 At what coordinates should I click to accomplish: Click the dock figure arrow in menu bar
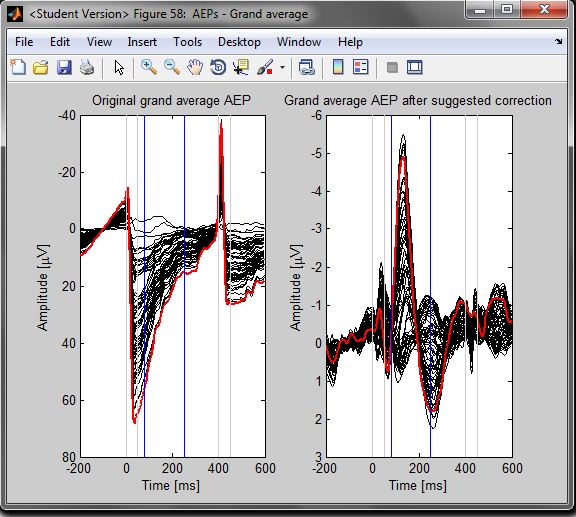tap(558, 42)
